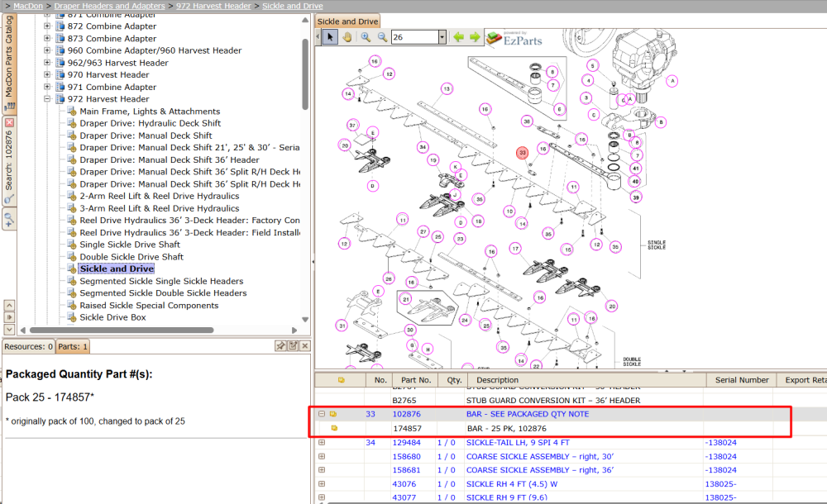The height and width of the screenshot is (504, 827).
Task: Collapse row 33 part 102876
Action: click(x=322, y=414)
